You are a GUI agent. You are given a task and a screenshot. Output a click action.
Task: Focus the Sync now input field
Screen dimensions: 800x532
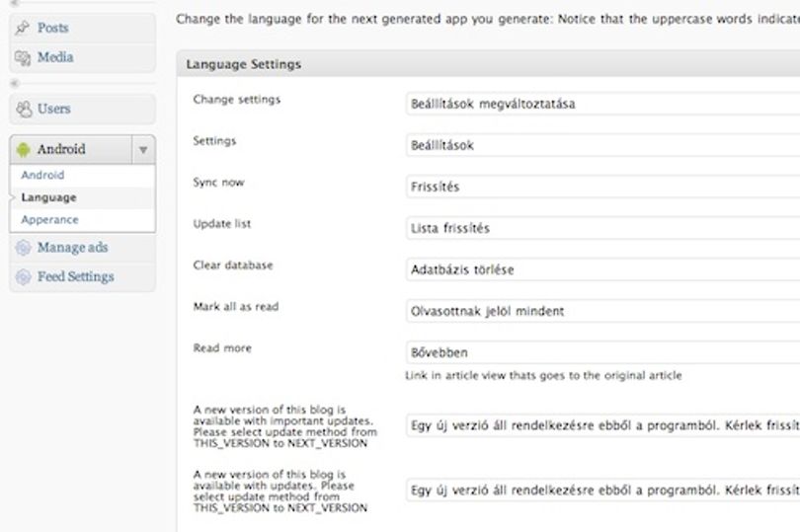(x=603, y=187)
